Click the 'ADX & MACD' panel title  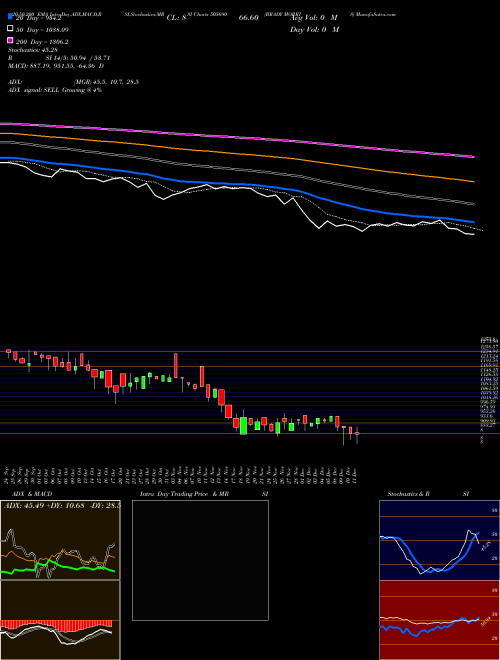(x=32, y=494)
